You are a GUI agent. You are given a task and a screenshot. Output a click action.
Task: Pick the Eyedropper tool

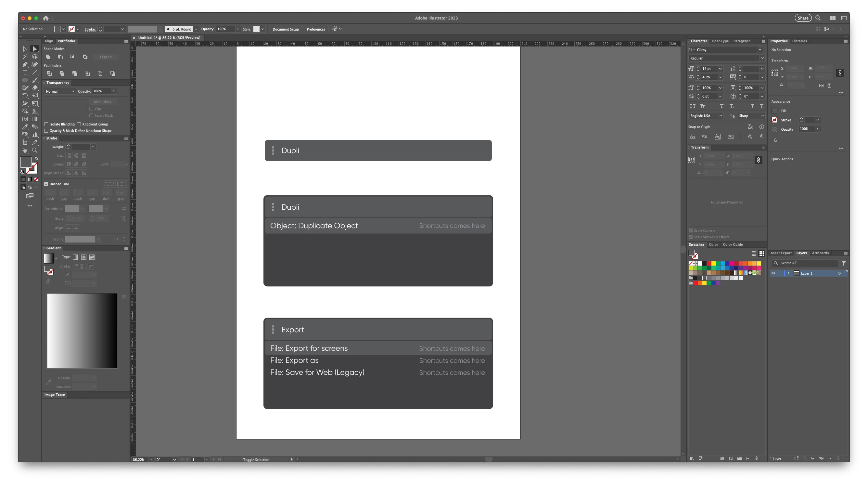[25, 127]
